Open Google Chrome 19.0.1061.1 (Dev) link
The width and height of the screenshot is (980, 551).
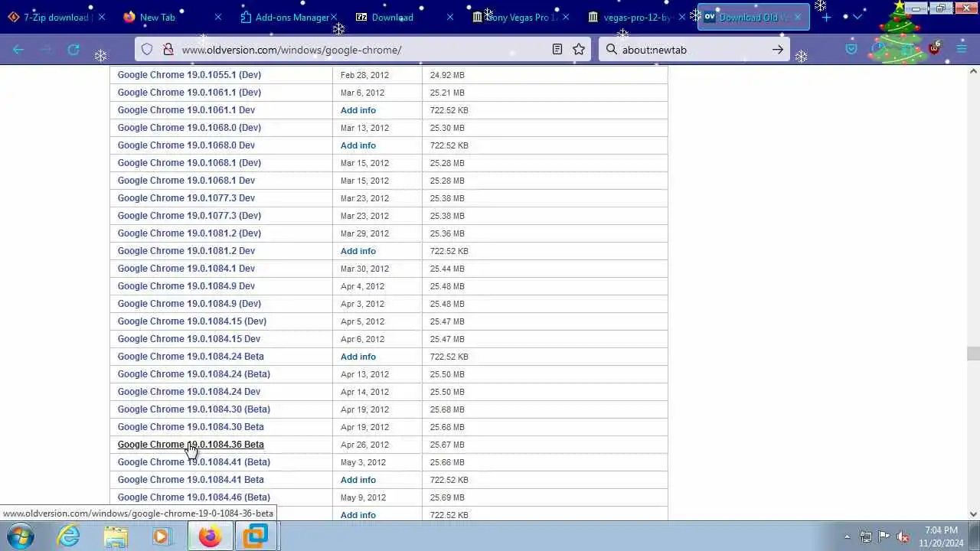(189, 93)
